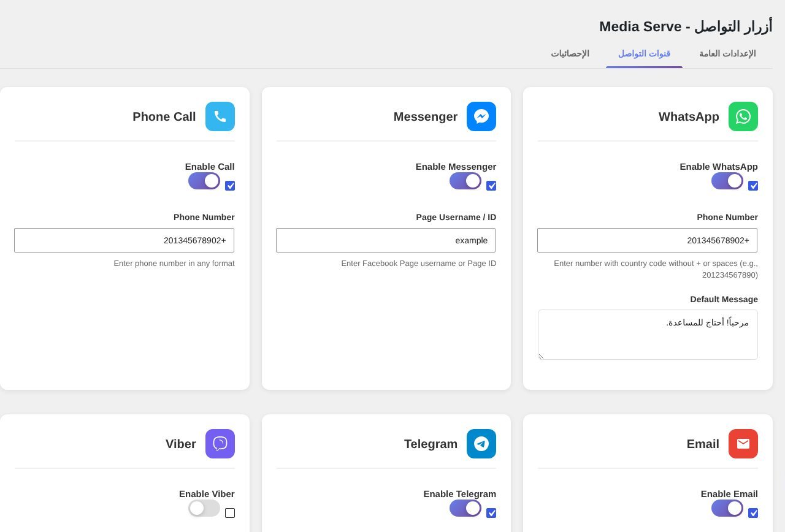The image size is (785, 532).
Task: Switch to the الإحصائيات tab
Action: coord(570,54)
